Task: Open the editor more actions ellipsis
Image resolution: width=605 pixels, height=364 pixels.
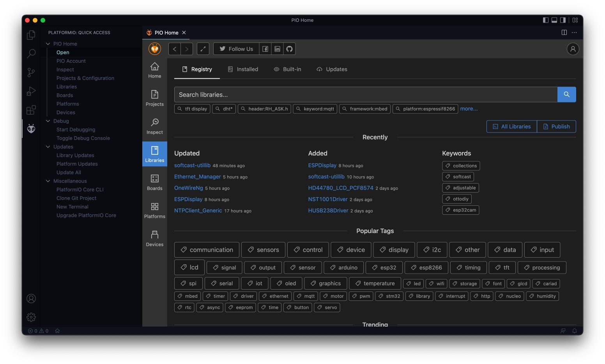Action: point(574,32)
